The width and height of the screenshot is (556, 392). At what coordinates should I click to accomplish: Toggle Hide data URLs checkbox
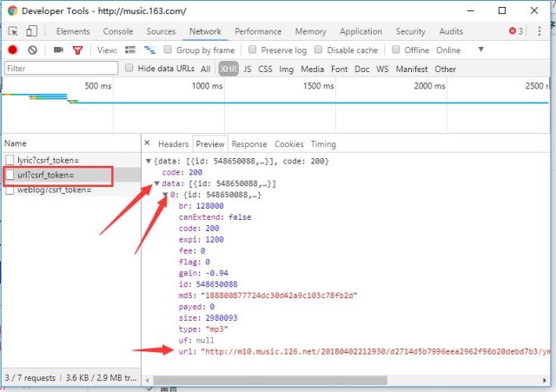tap(129, 68)
